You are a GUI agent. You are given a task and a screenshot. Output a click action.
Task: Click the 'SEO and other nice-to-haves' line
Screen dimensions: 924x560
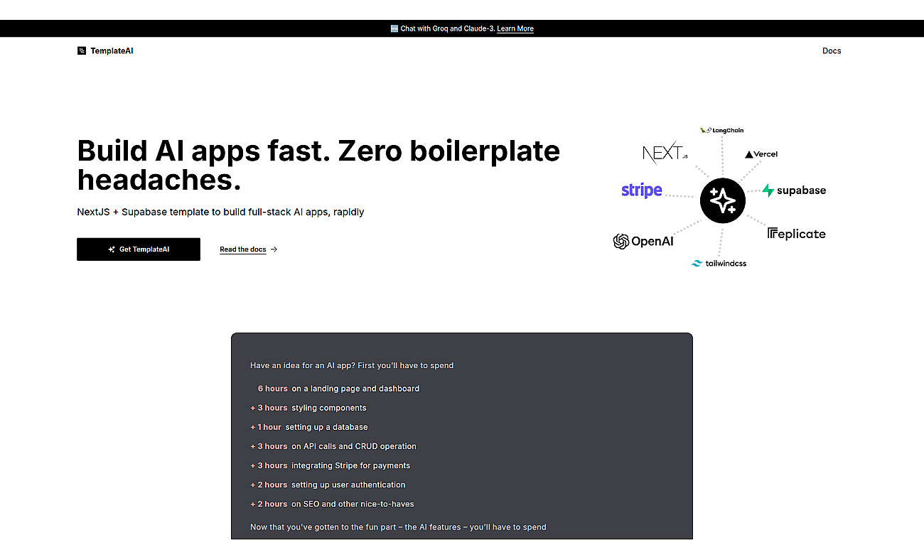coord(332,504)
